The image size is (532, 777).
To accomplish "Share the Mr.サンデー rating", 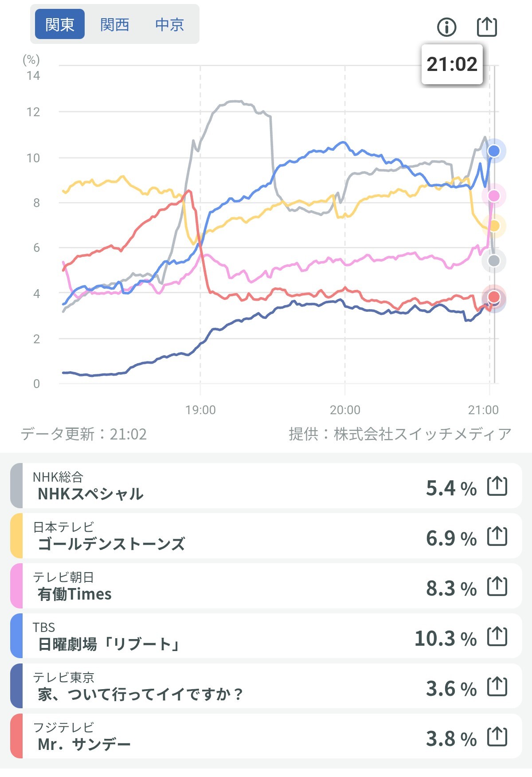I will 497,737.
